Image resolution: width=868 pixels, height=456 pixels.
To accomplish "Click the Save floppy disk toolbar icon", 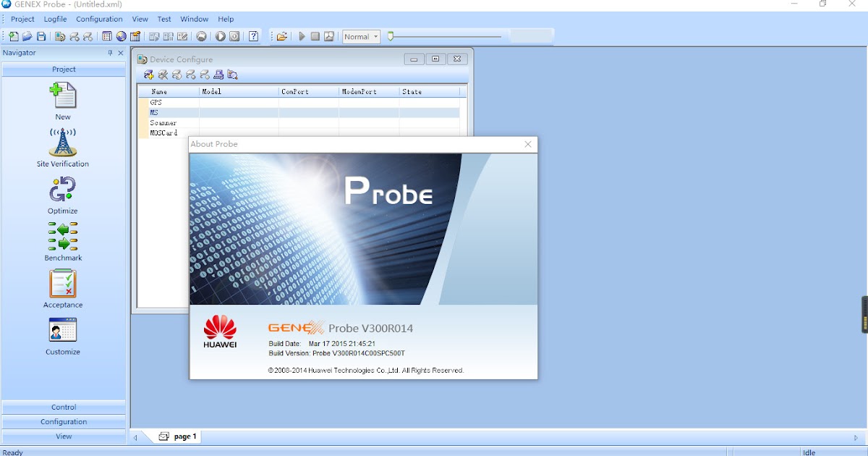I will pyautogui.click(x=41, y=36).
